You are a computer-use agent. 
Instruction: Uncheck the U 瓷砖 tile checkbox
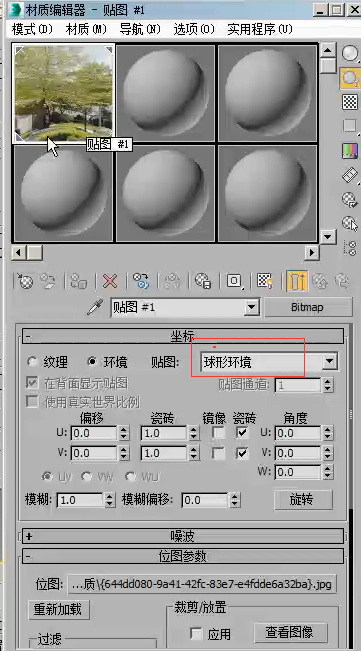coord(242,433)
